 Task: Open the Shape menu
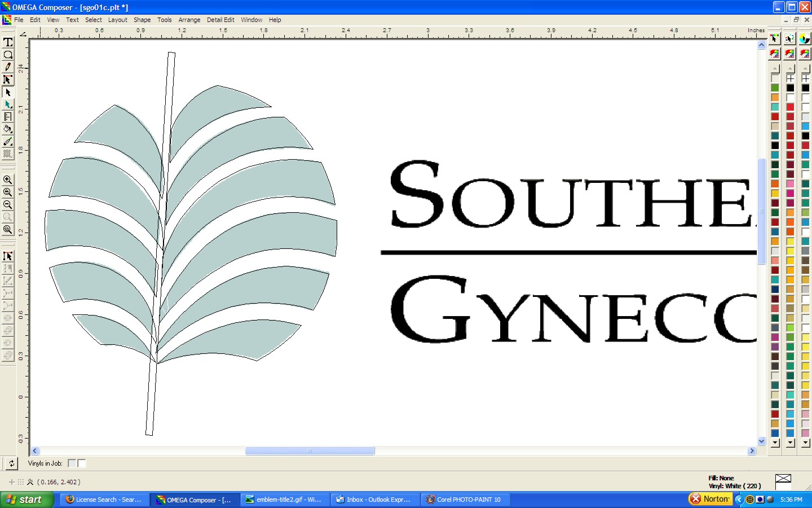(x=142, y=20)
